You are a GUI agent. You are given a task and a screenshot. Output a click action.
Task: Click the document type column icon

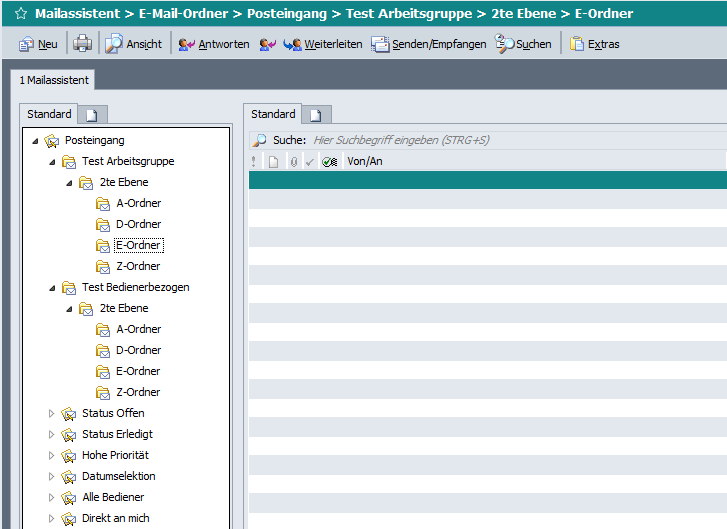click(273, 162)
